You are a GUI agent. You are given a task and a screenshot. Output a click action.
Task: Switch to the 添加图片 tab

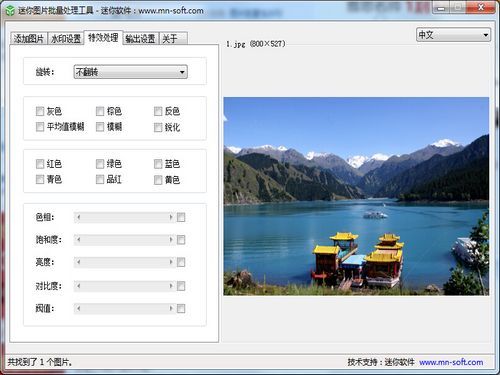29,39
